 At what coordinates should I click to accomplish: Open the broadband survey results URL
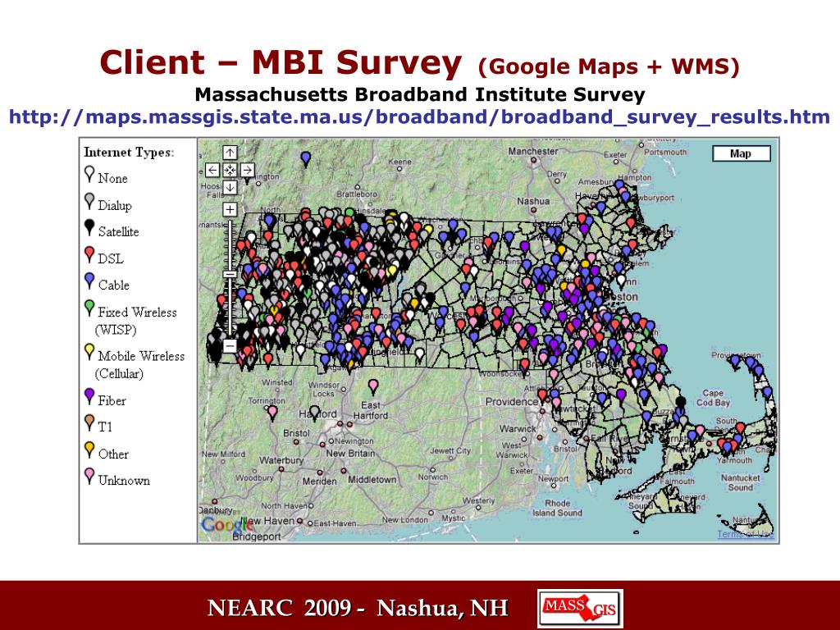(x=419, y=116)
